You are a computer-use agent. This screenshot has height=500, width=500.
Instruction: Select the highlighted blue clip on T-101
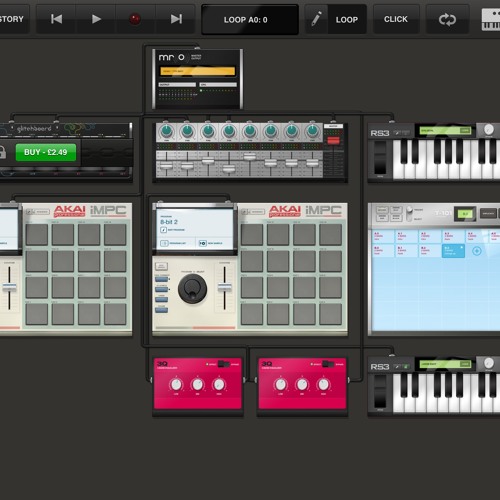pos(453,251)
